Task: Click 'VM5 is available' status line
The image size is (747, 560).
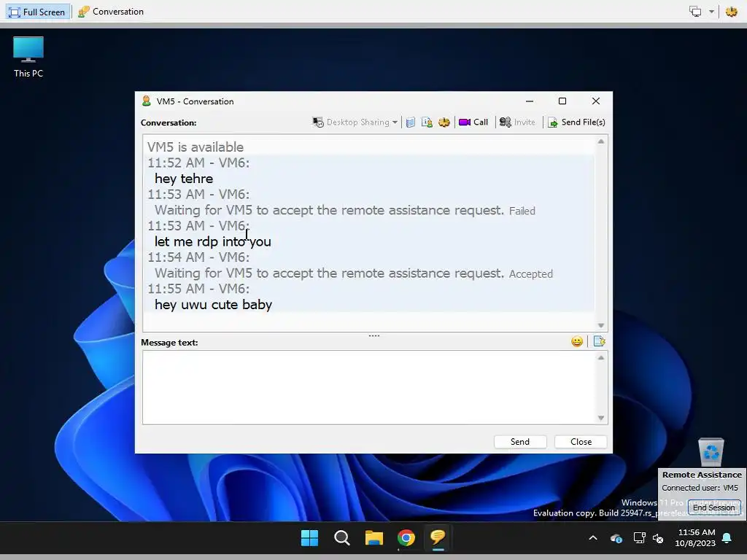Action: click(x=196, y=147)
